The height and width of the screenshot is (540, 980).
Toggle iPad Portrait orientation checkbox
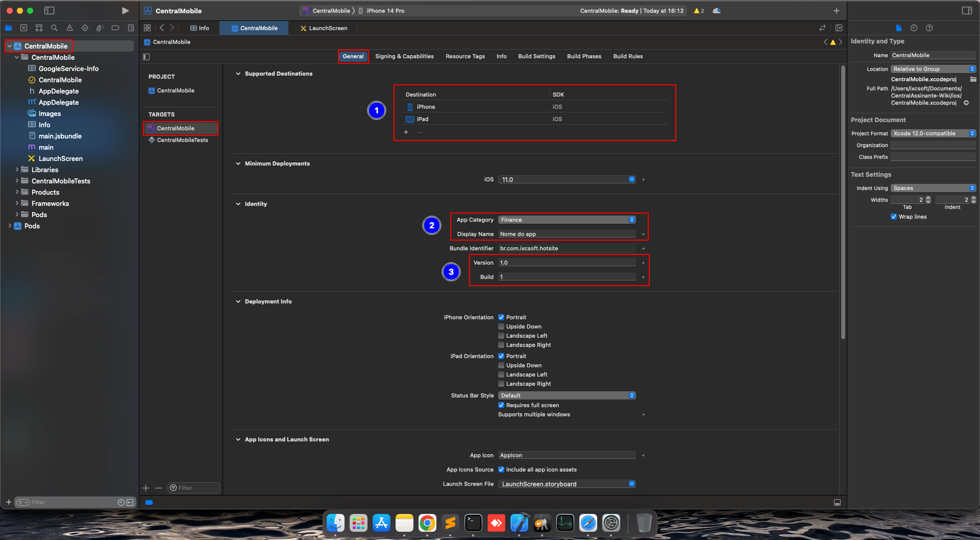501,356
